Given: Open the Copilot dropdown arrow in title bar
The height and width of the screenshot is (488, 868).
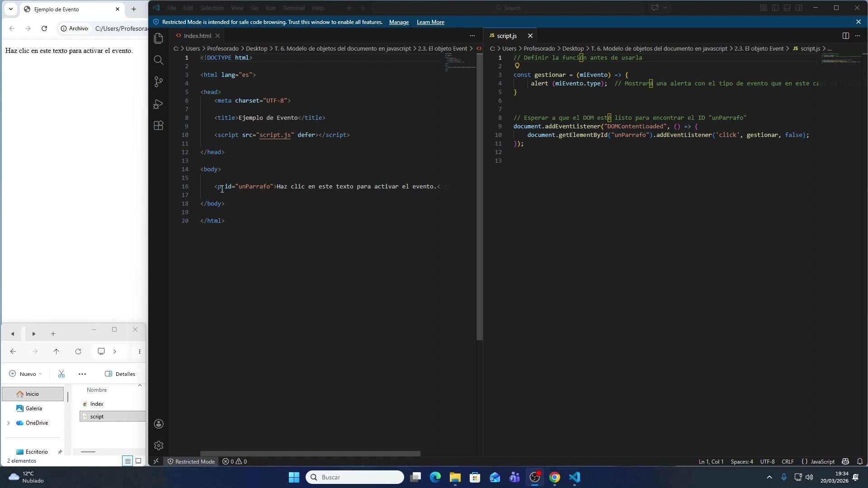Looking at the screenshot, I should click(x=665, y=8).
